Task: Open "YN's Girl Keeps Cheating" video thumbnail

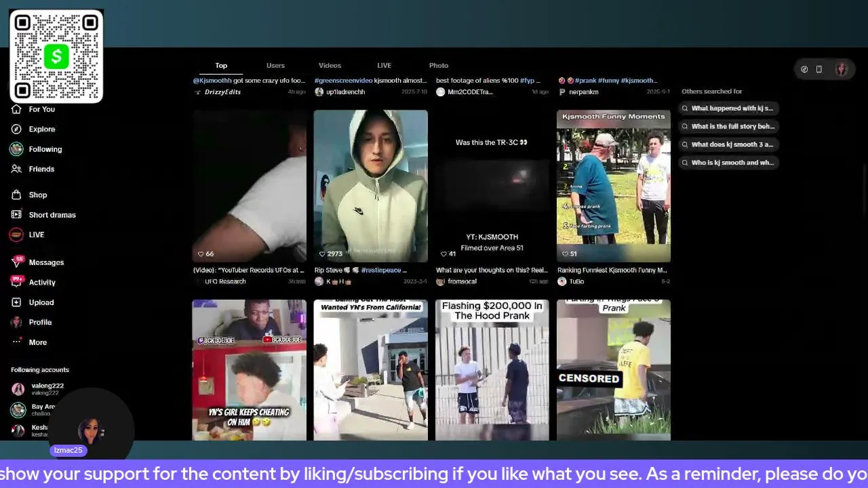Action: click(250, 370)
